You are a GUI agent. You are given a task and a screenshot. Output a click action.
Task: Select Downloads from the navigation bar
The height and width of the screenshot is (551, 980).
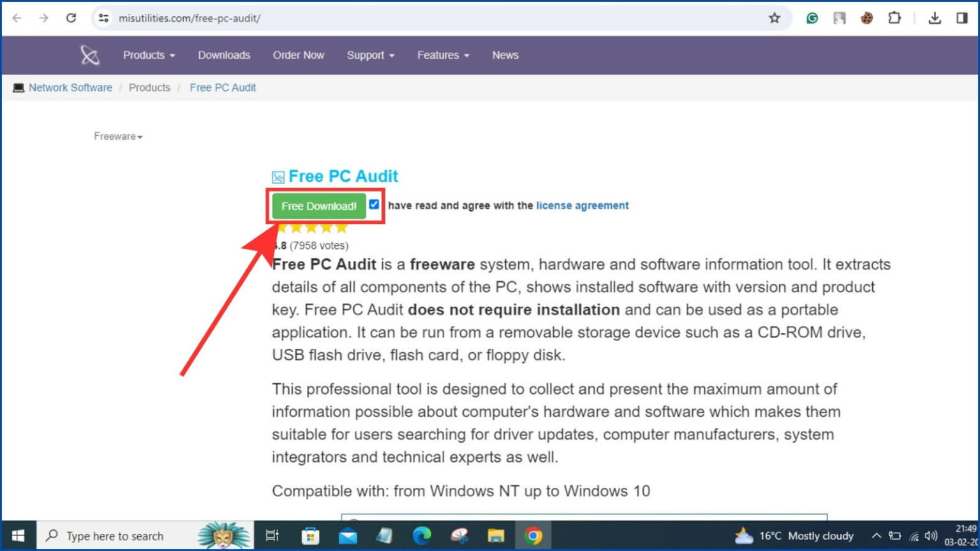point(224,55)
